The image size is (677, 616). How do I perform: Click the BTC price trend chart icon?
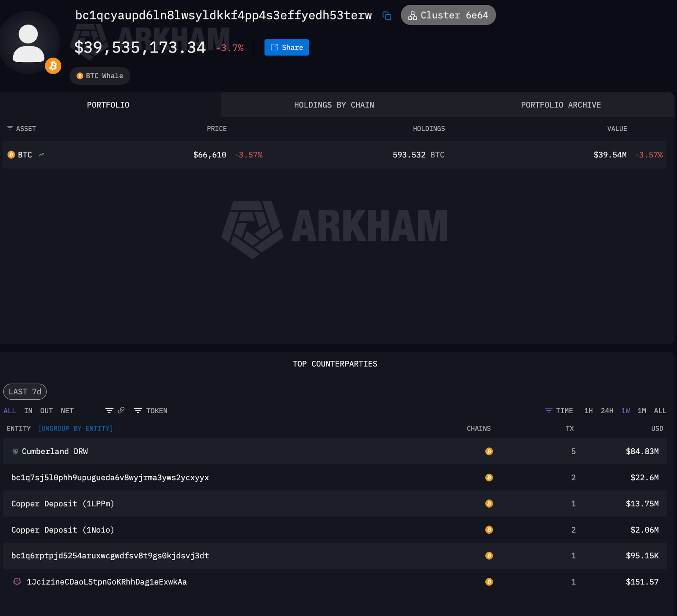(x=41, y=155)
